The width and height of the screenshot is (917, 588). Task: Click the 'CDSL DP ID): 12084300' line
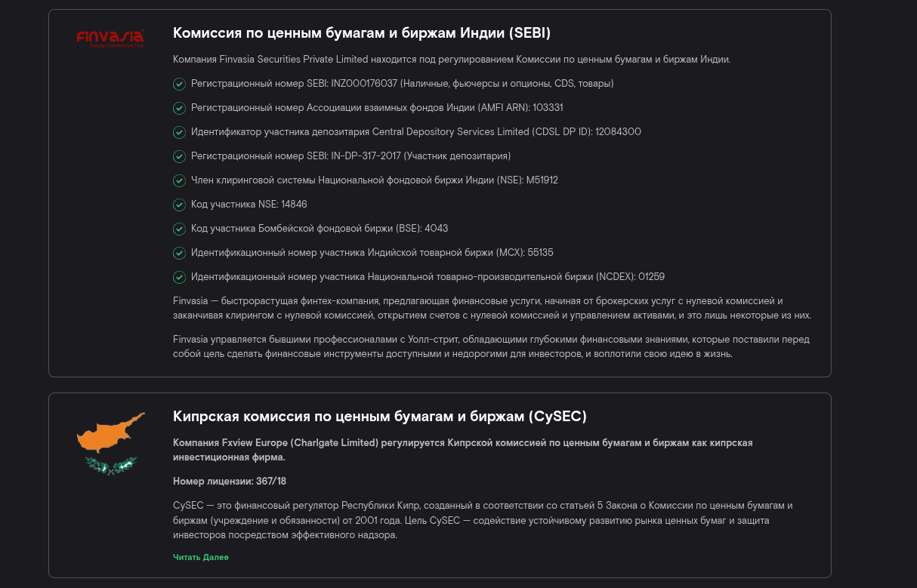416,132
